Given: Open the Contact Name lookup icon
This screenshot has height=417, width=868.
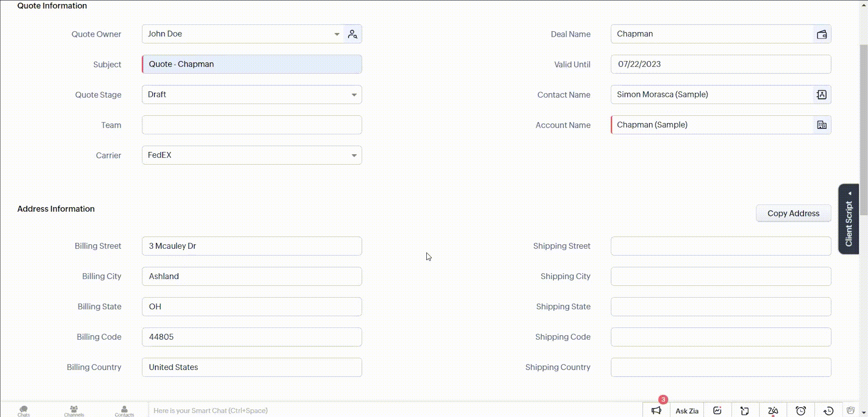Looking at the screenshot, I should [x=821, y=95].
